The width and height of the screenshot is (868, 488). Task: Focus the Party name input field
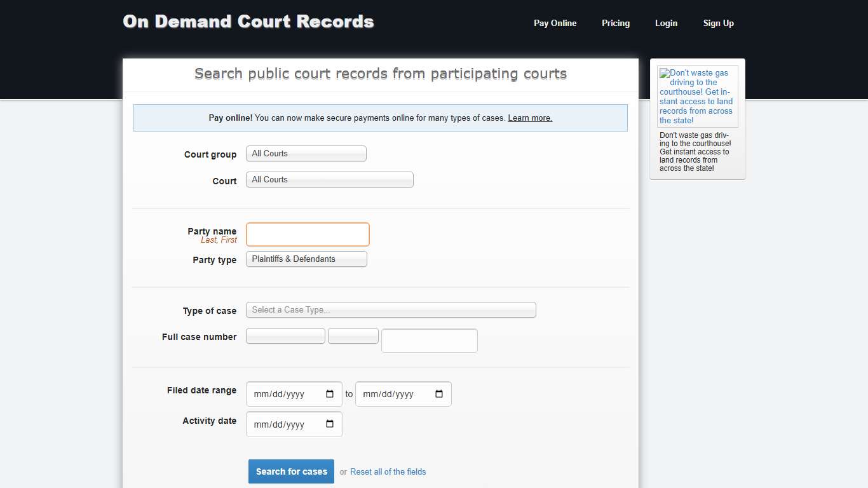point(308,234)
